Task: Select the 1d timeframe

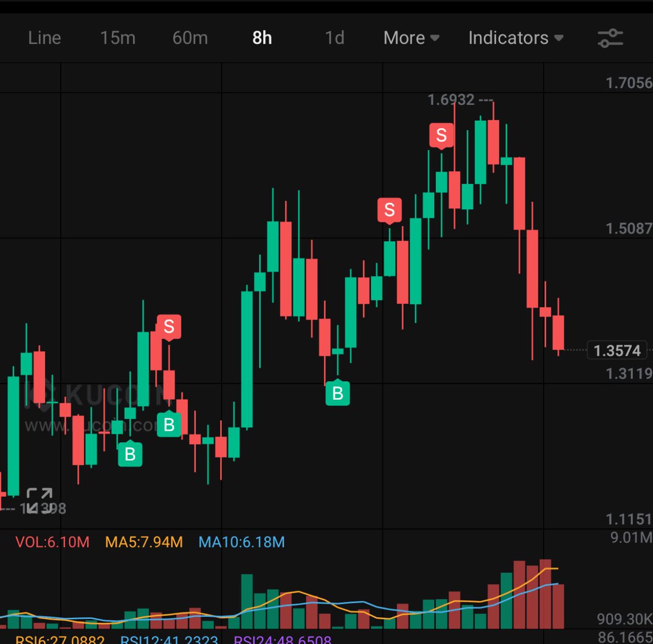Action: 335,38
